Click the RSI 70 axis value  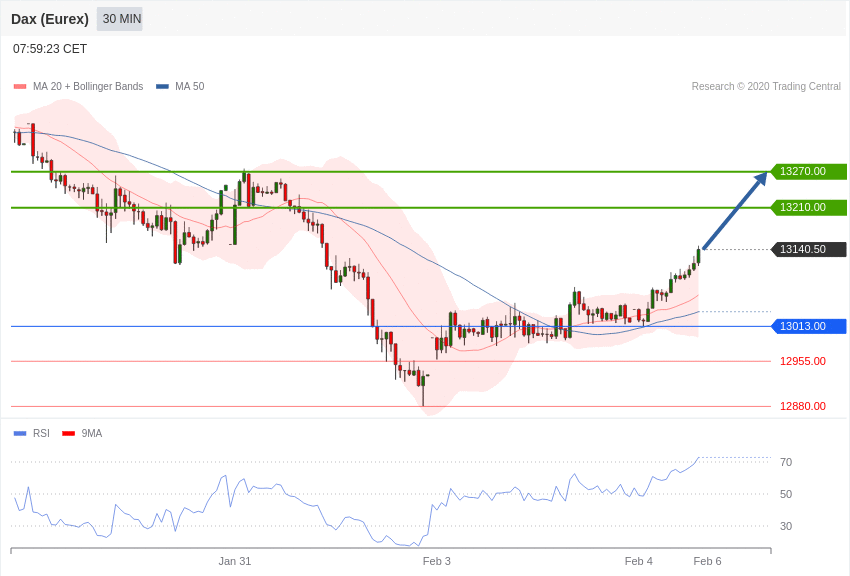pos(786,463)
